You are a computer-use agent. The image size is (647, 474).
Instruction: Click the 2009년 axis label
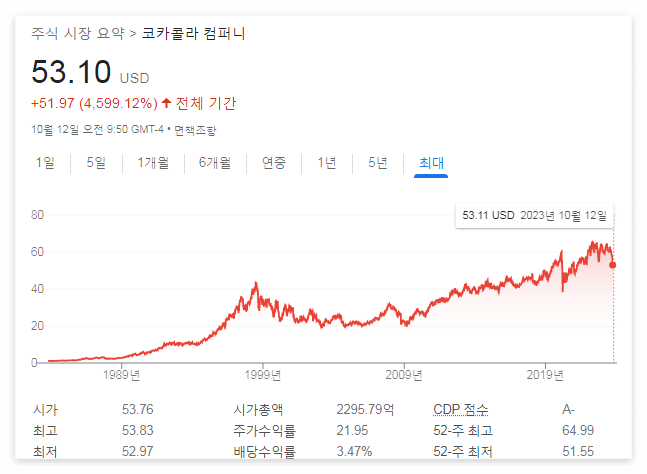tap(404, 375)
